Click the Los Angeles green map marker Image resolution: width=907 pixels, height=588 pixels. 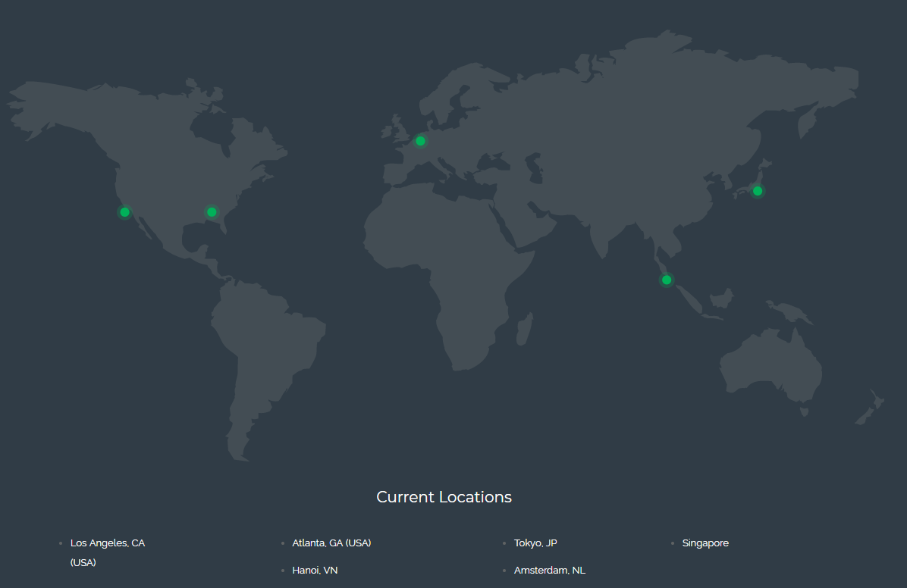(125, 212)
